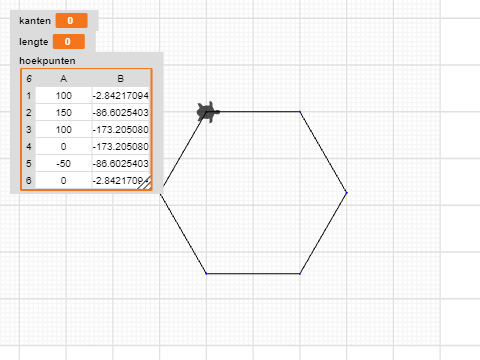Screen dimensions: 480x360
Task: Select column header A in hoekpunten table
Action: point(63,79)
